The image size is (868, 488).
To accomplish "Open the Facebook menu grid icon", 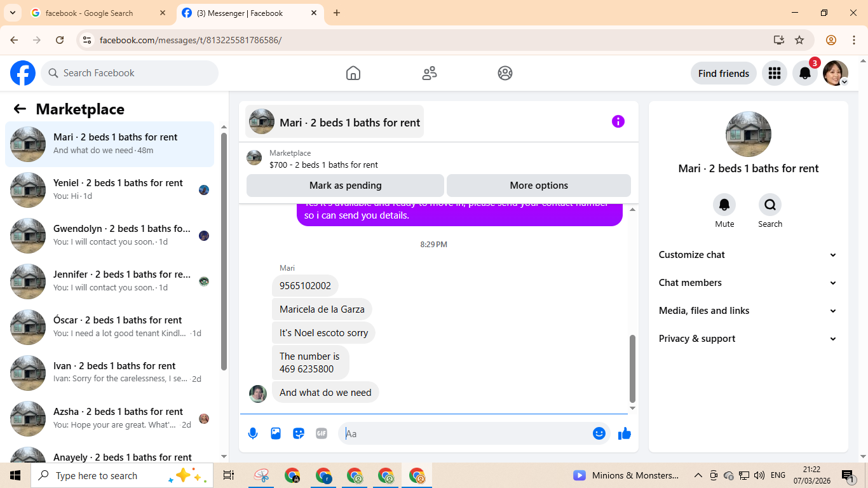I will pos(774,73).
